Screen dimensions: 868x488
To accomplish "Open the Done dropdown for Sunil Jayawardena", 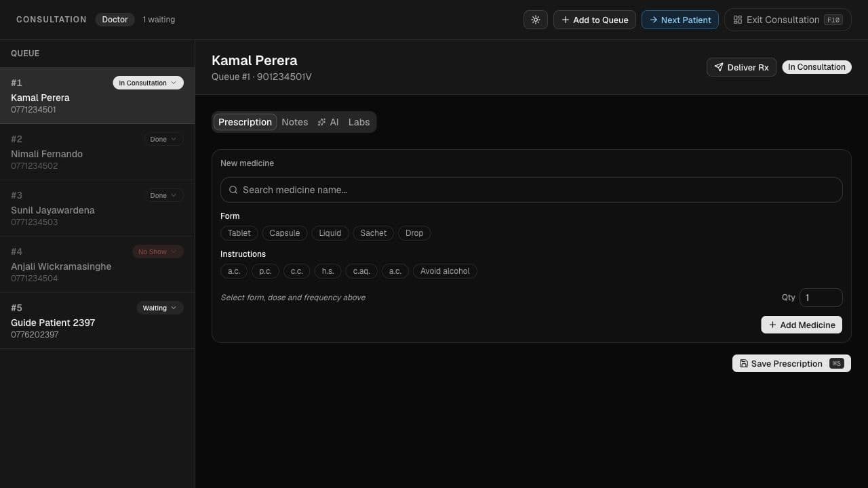I will 163,195.
